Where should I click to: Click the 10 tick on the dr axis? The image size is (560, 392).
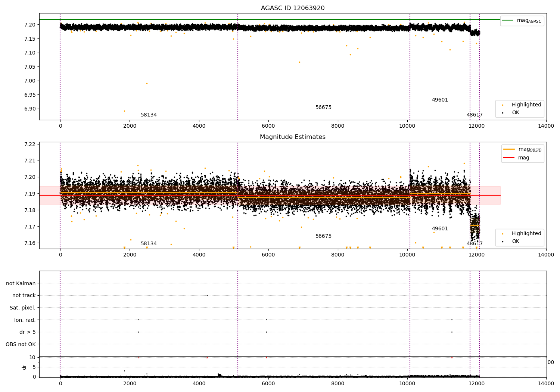pyautogui.click(x=32, y=357)
